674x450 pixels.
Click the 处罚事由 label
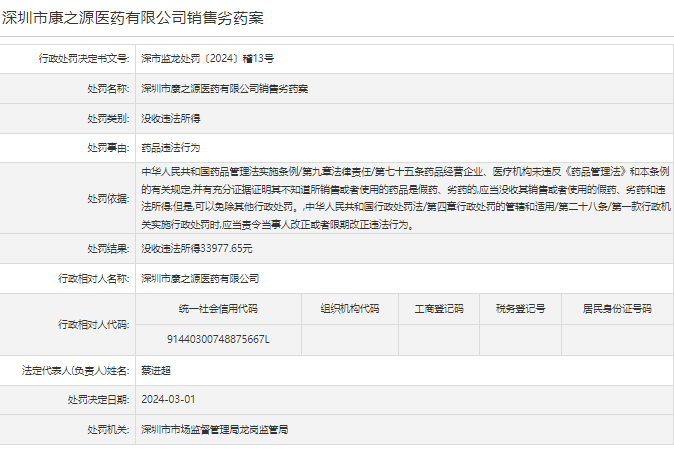click(108, 148)
